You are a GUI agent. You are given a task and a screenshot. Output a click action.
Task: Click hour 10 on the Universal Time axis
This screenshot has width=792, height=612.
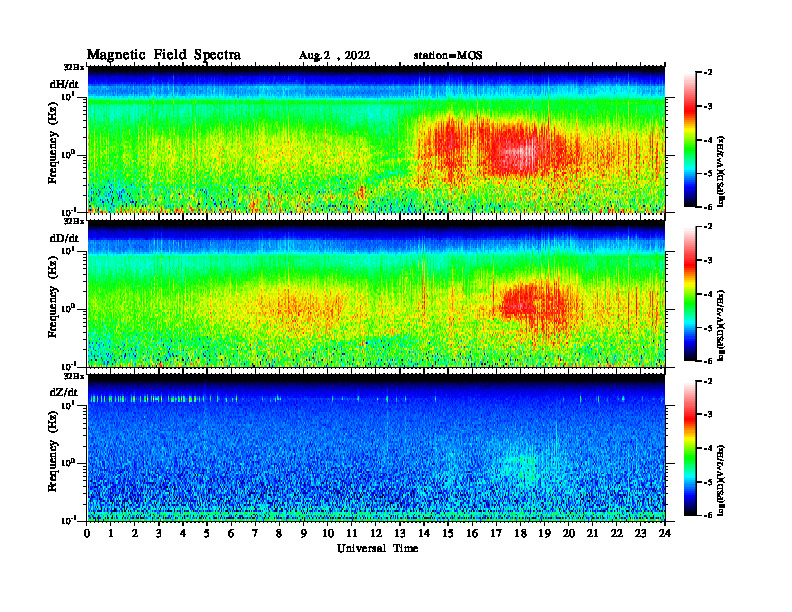pos(328,533)
